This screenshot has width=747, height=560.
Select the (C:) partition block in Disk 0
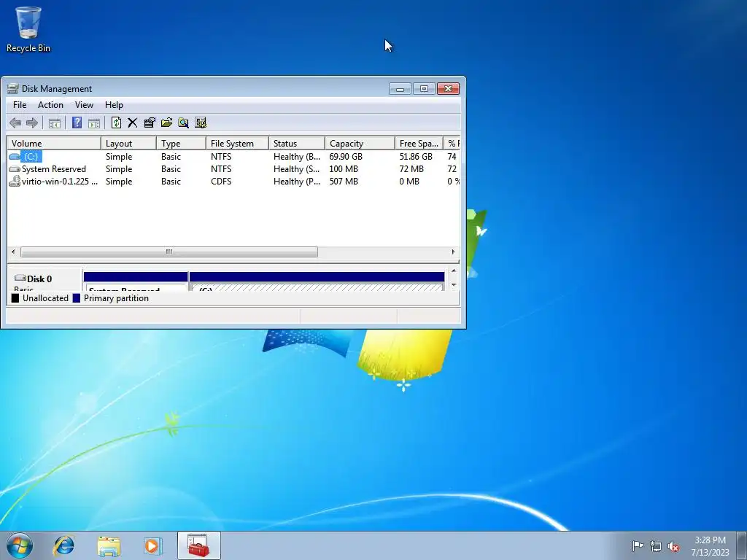coord(317,281)
